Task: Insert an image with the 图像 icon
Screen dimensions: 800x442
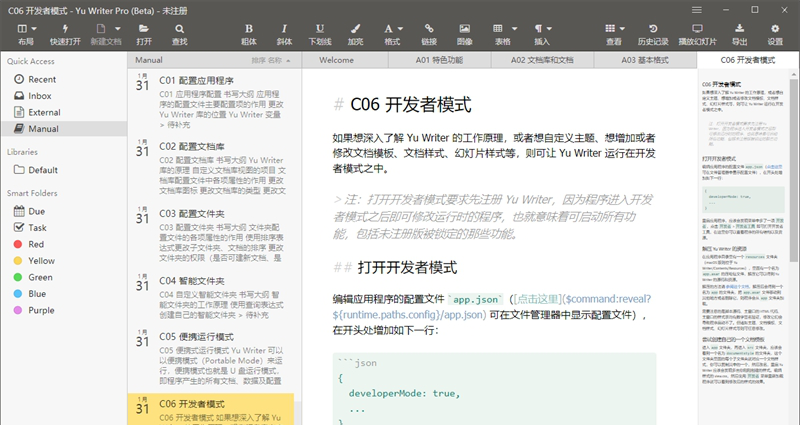Action: point(464,29)
